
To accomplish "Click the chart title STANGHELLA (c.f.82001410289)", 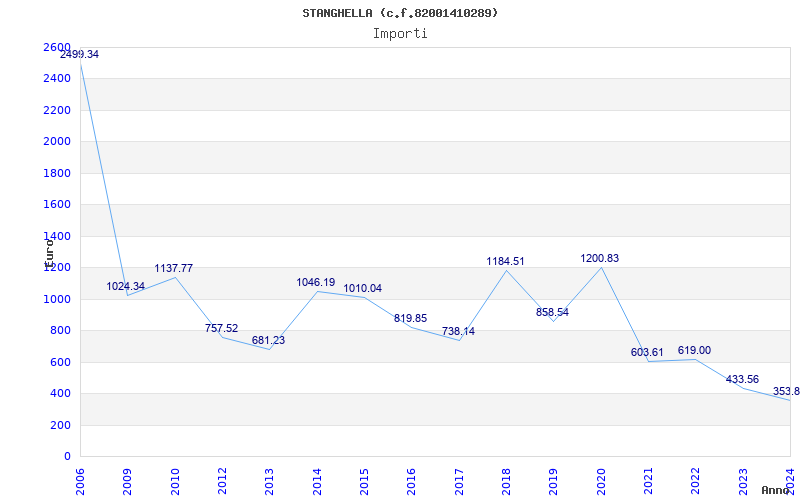I will point(400,13).
